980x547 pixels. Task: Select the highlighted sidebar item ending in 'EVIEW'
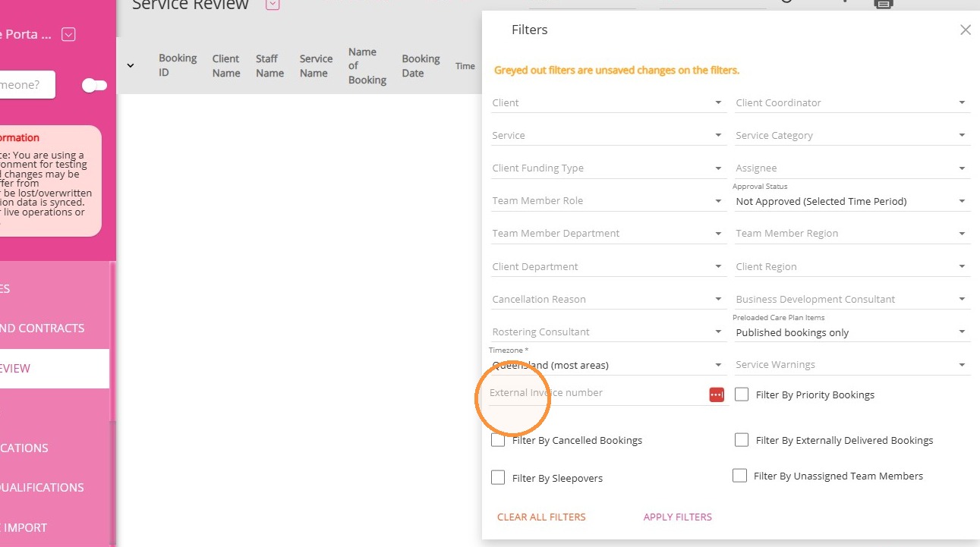(x=55, y=369)
